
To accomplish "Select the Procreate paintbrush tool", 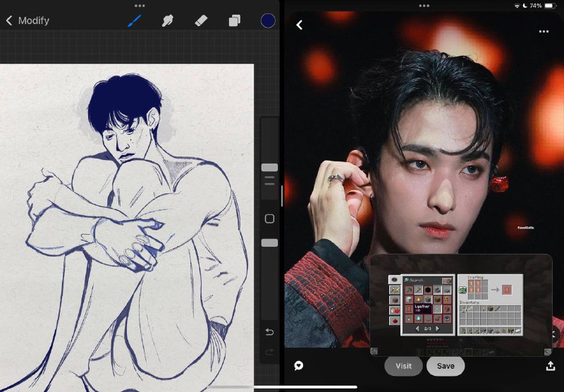I will (x=135, y=20).
